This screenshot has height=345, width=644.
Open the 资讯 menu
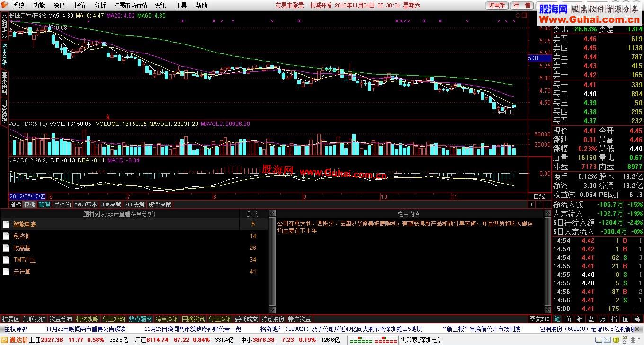pyautogui.click(x=161, y=5)
